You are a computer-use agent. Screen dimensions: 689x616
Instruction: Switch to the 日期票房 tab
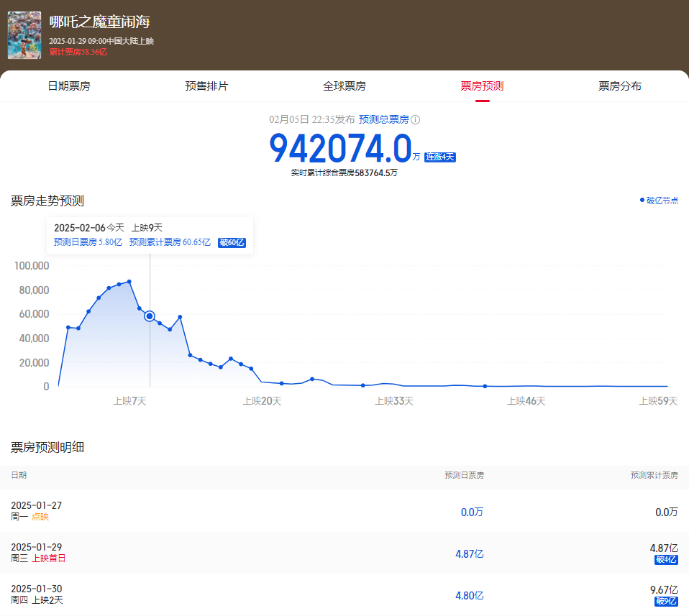69,86
